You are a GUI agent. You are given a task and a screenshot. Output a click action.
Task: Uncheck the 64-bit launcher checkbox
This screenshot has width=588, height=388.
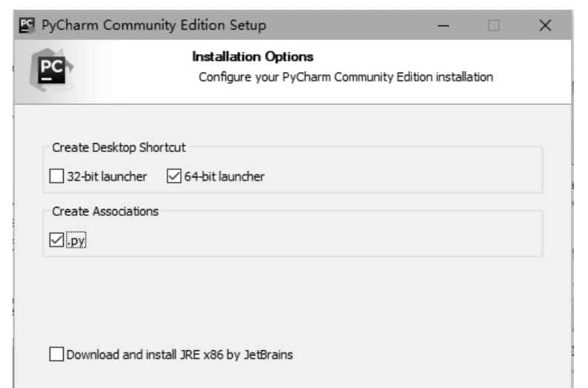coord(174,177)
